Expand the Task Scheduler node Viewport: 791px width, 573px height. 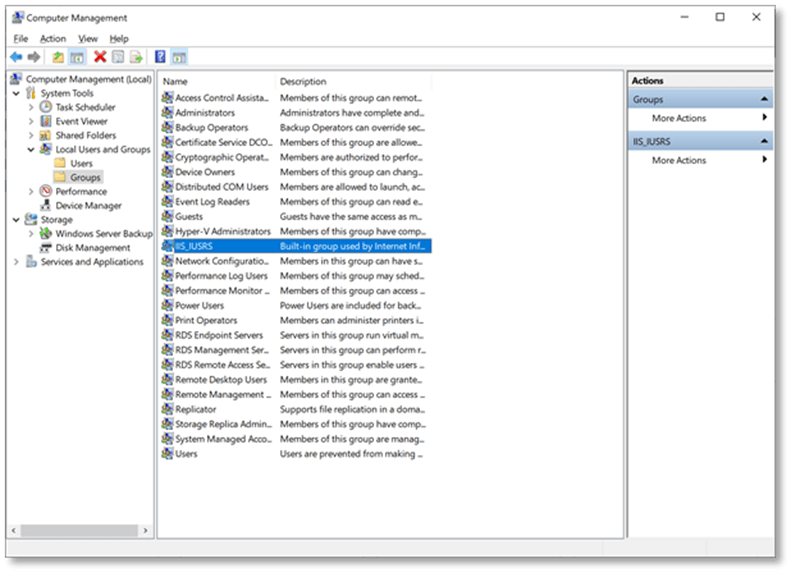(x=31, y=107)
